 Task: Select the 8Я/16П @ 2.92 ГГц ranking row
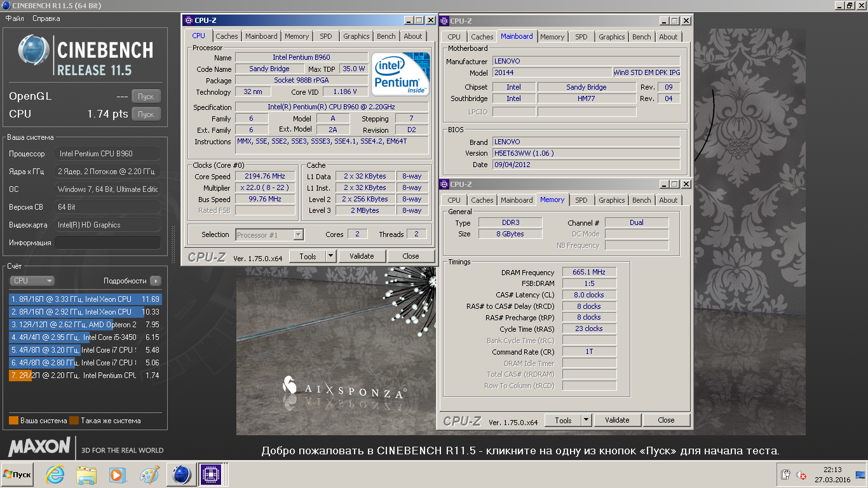tap(85, 312)
